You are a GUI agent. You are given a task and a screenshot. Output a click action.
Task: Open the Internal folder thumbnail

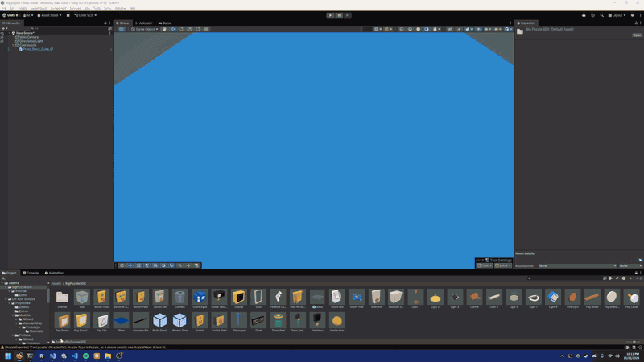coord(62,298)
